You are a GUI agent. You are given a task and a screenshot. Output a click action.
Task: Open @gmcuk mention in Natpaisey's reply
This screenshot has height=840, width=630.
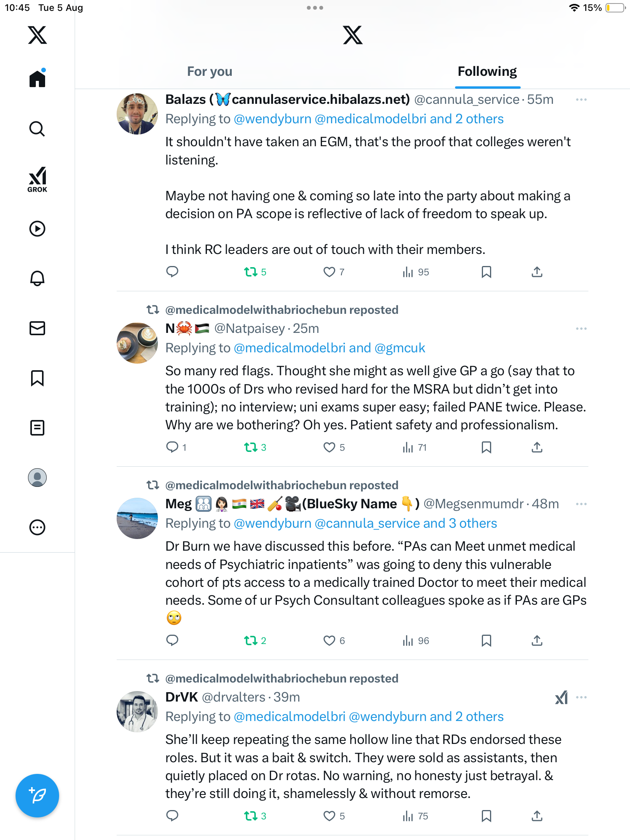coord(400,348)
